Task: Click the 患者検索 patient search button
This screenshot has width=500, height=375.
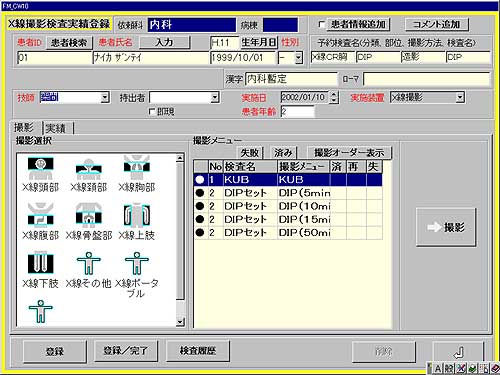Action: coord(69,43)
